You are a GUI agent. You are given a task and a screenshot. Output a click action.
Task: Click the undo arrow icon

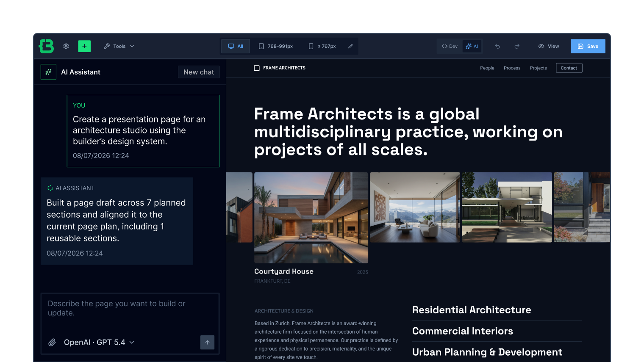497,46
